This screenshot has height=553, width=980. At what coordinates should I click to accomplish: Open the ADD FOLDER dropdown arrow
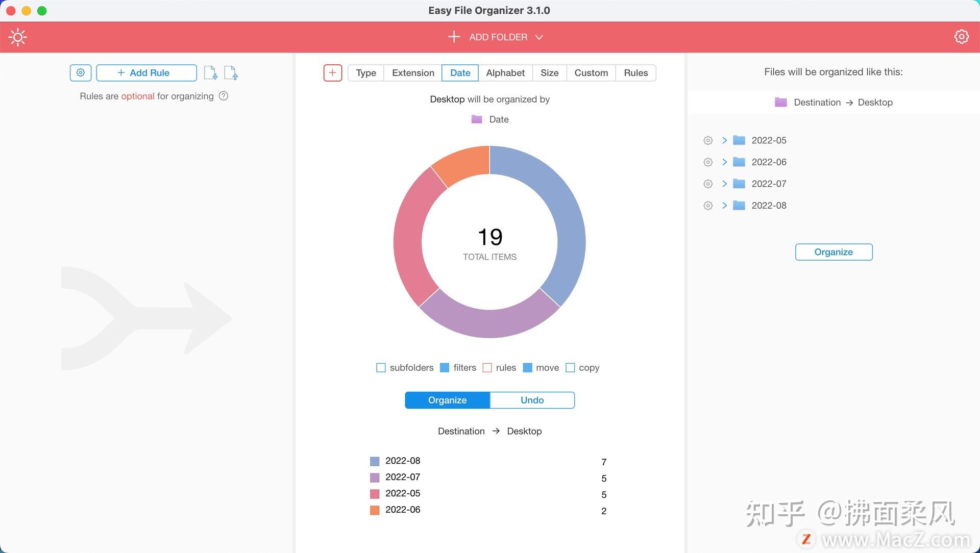click(540, 37)
